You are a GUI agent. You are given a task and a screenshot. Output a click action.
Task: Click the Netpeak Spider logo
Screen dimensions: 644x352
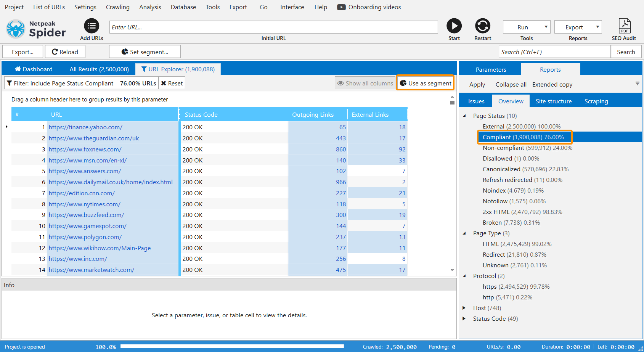point(36,29)
